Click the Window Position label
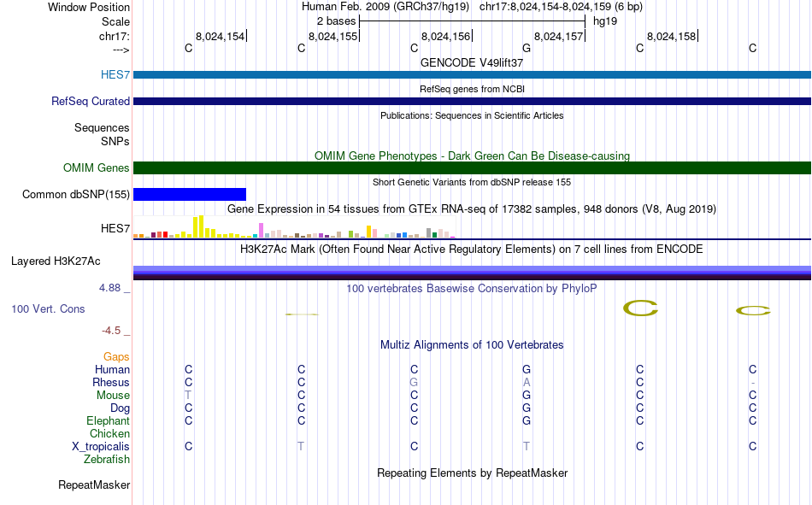The image size is (812, 505). coord(89,7)
